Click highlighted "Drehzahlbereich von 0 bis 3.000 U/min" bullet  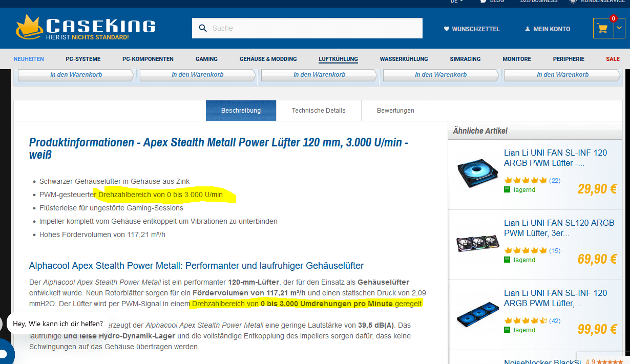(161, 195)
